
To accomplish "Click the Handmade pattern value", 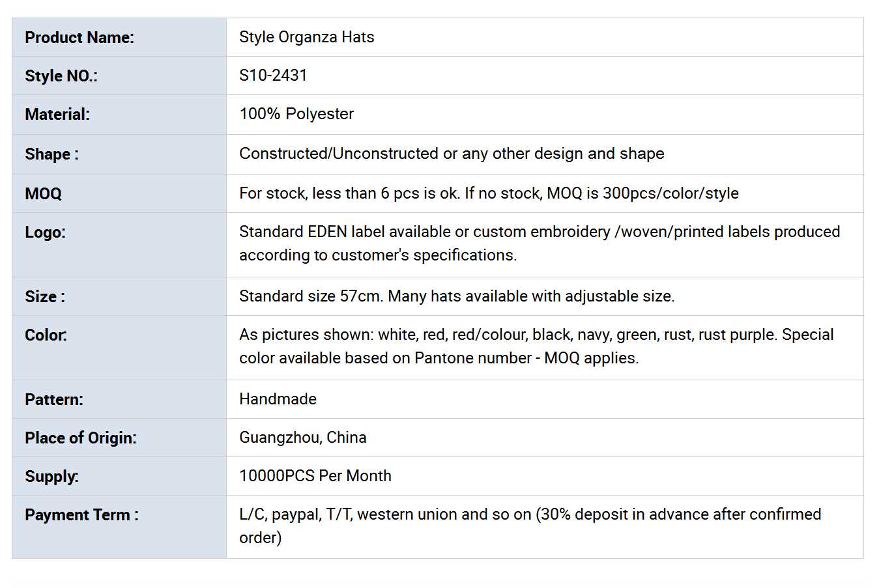I will 278,399.
